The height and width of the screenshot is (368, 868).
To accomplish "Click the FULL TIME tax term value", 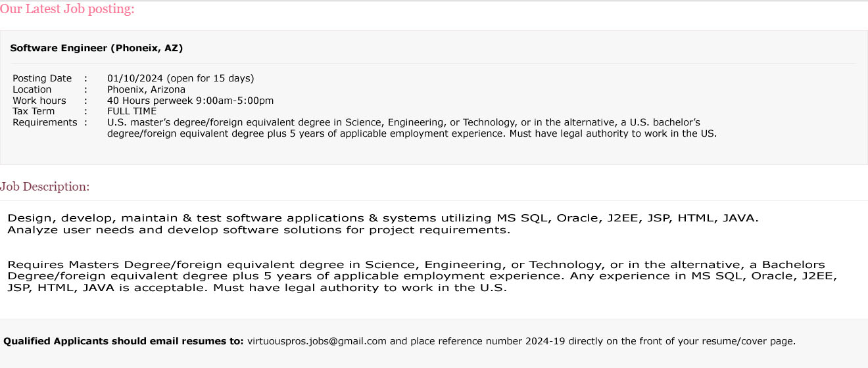I will tap(132, 111).
